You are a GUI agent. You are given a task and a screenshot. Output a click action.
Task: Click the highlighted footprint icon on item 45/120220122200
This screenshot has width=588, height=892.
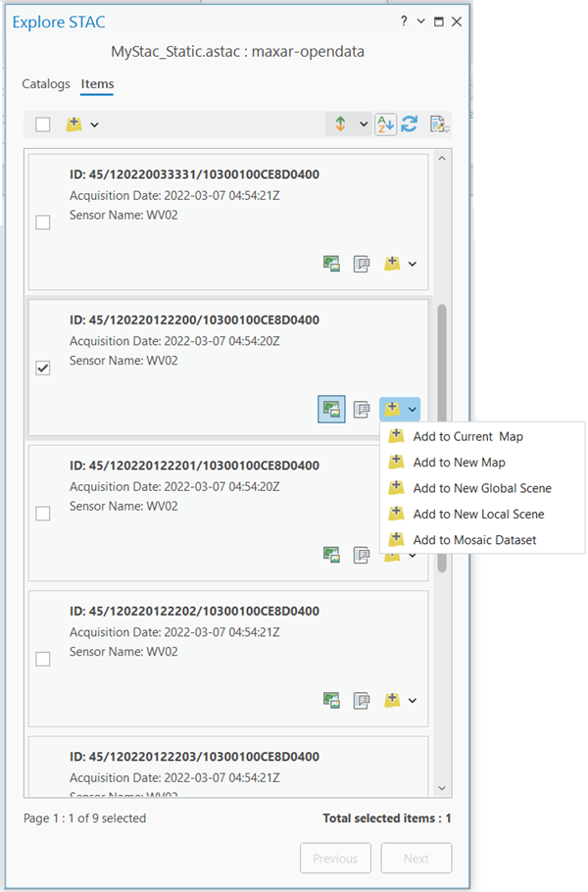(x=332, y=409)
